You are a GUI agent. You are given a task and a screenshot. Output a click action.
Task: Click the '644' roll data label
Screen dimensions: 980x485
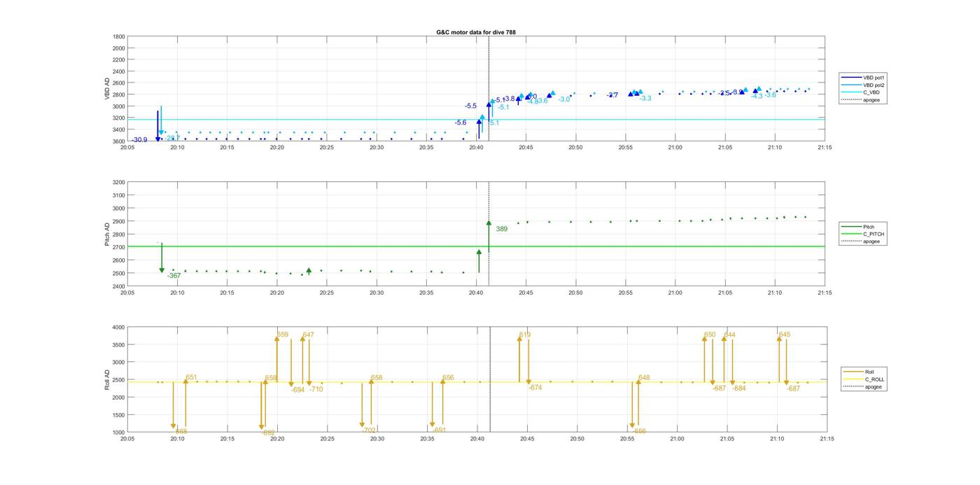[729, 335]
